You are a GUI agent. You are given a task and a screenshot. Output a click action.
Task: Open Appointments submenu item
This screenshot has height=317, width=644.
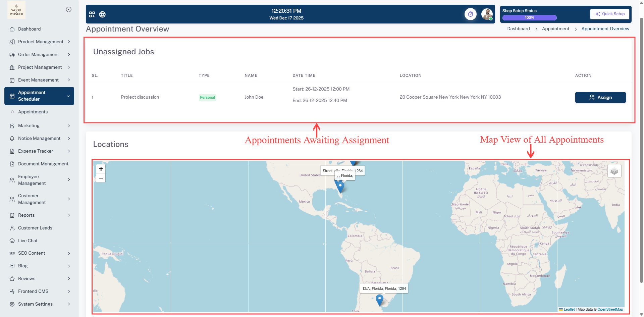[33, 112]
